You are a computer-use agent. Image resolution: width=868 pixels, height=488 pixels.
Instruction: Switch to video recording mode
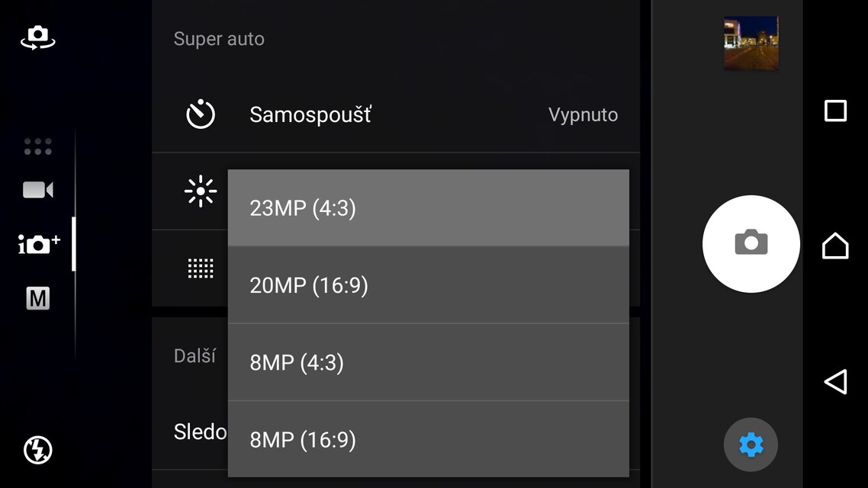tap(37, 189)
